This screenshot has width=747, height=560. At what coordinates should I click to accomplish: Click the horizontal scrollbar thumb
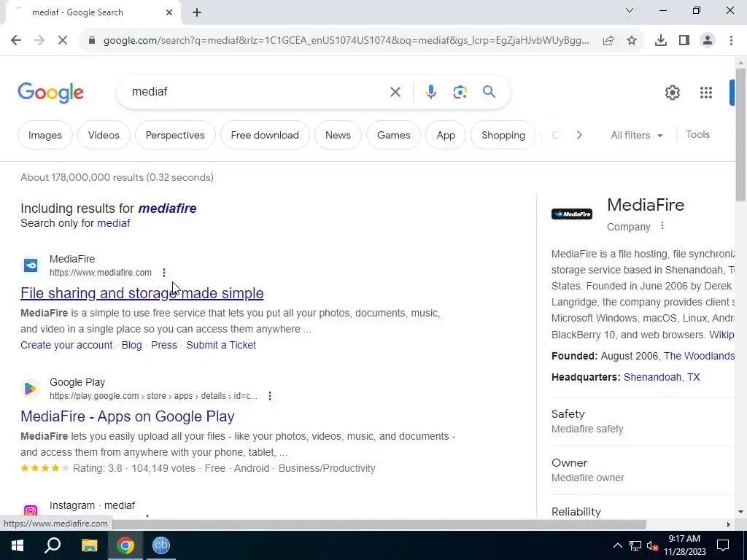tap(379, 524)
